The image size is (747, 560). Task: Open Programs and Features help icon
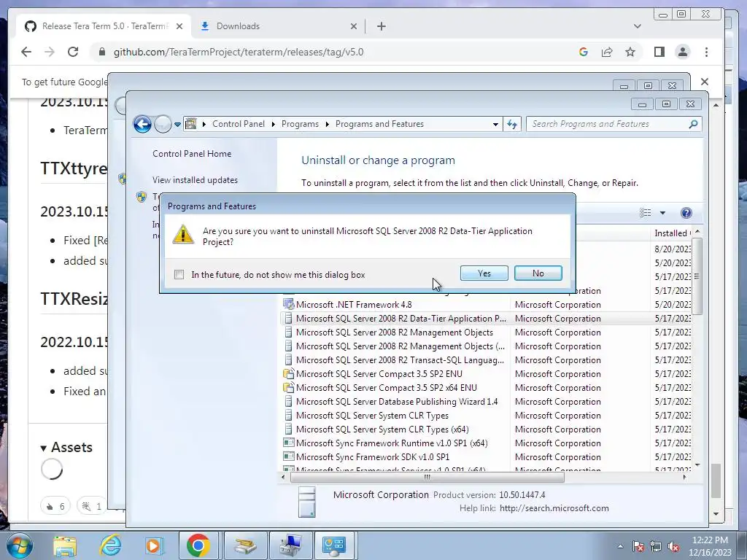click(x=686, y=213)
